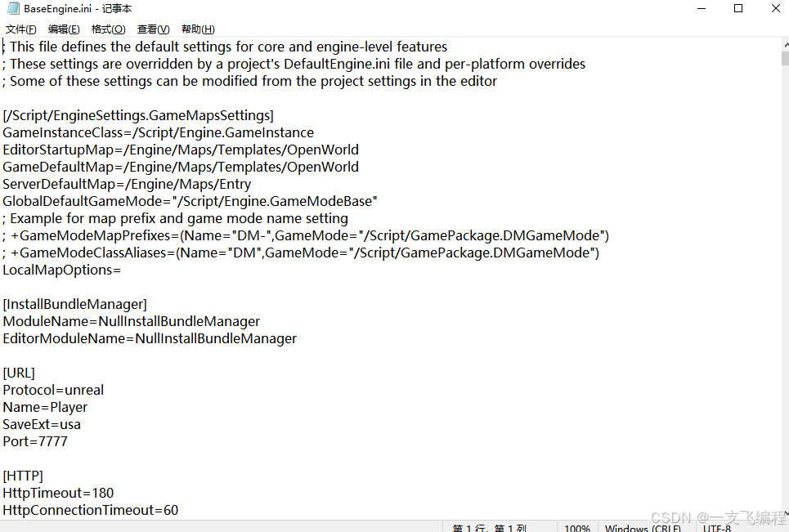The image size is (789, 532).
Task: Click the line 'GameInstanceClass=/Script/Engine.GameInstance'
Action: tap(158, 132)
